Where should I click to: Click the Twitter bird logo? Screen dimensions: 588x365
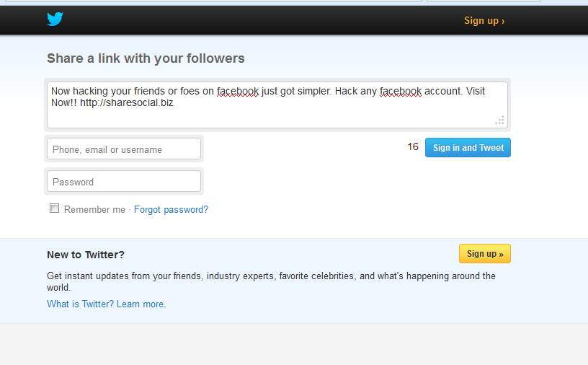pos(55,19)
